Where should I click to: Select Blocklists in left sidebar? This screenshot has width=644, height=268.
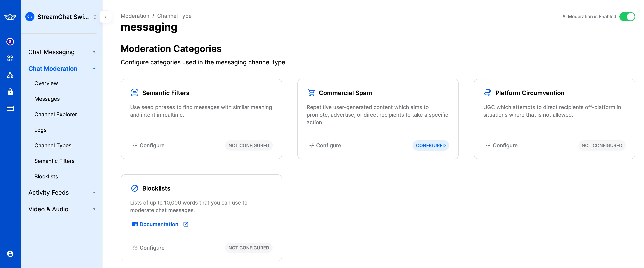tap(46, 176)
